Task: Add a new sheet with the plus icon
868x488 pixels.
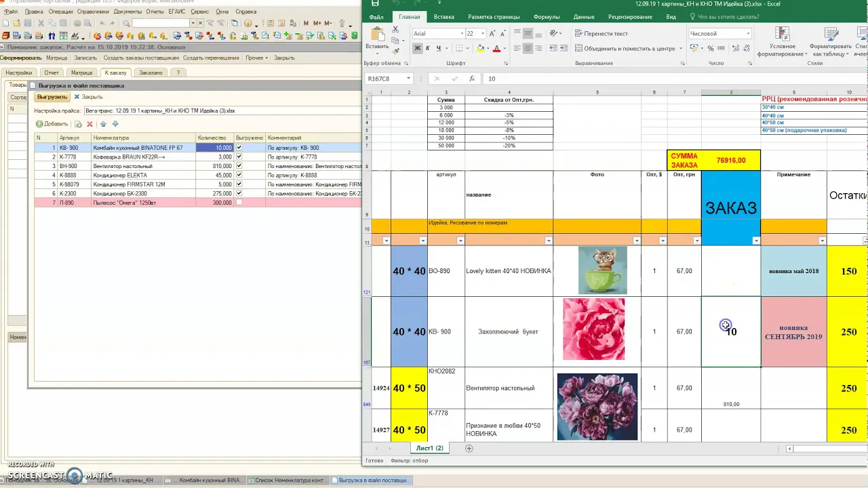Action: 469,448
